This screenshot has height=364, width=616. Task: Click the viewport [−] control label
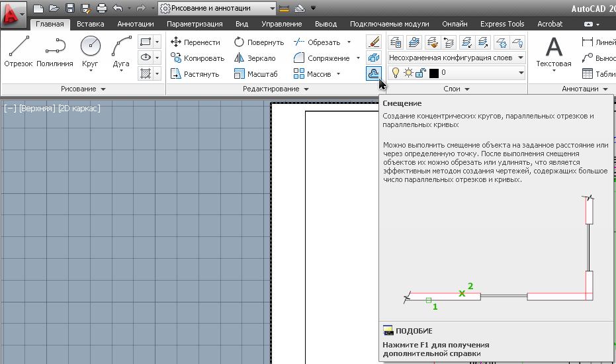tap(10, 108)
